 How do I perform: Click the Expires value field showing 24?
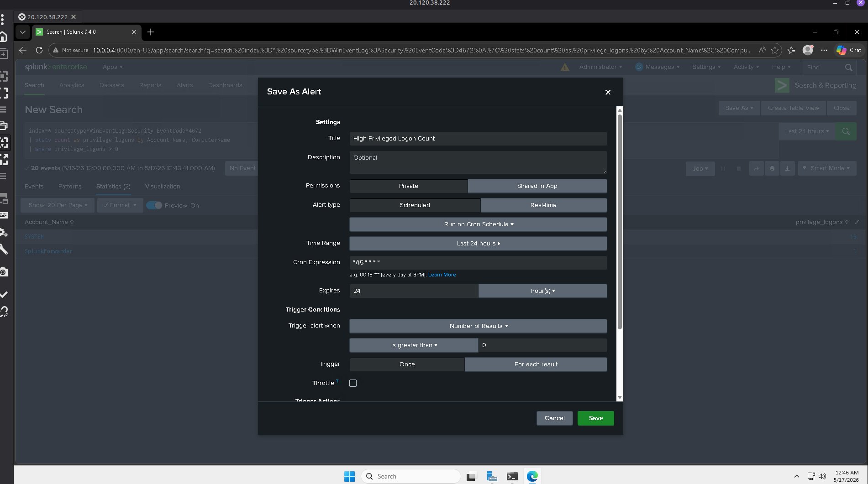pyautogui.click(x=414, y=291)
